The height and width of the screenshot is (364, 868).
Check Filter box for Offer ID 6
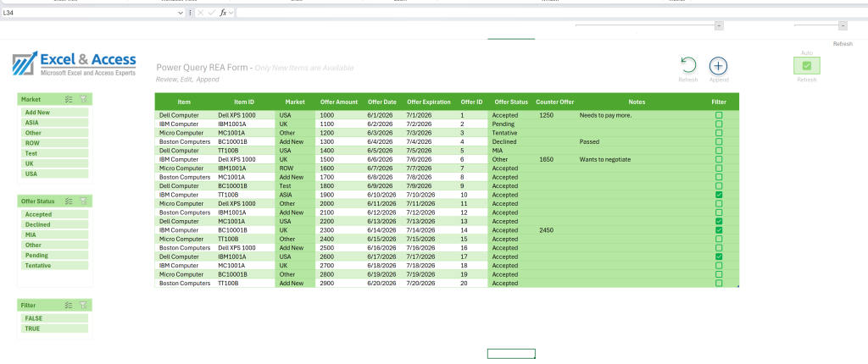coord(719,159)
